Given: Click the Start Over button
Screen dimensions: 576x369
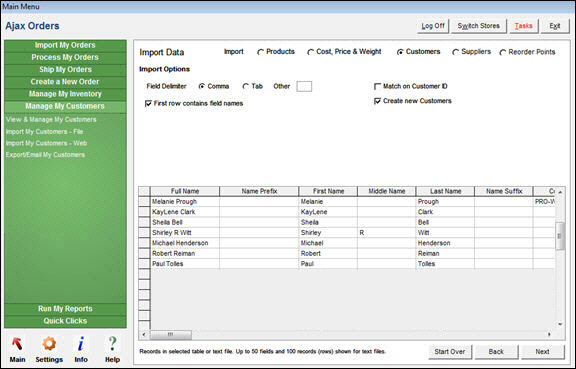Looking at the screenshot, I should point(450,352).
